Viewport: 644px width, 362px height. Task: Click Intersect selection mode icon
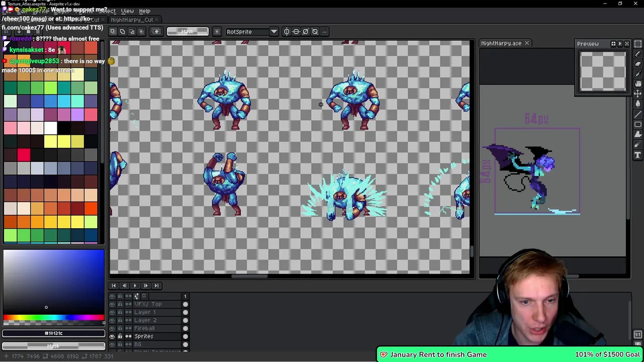point(141,31)
